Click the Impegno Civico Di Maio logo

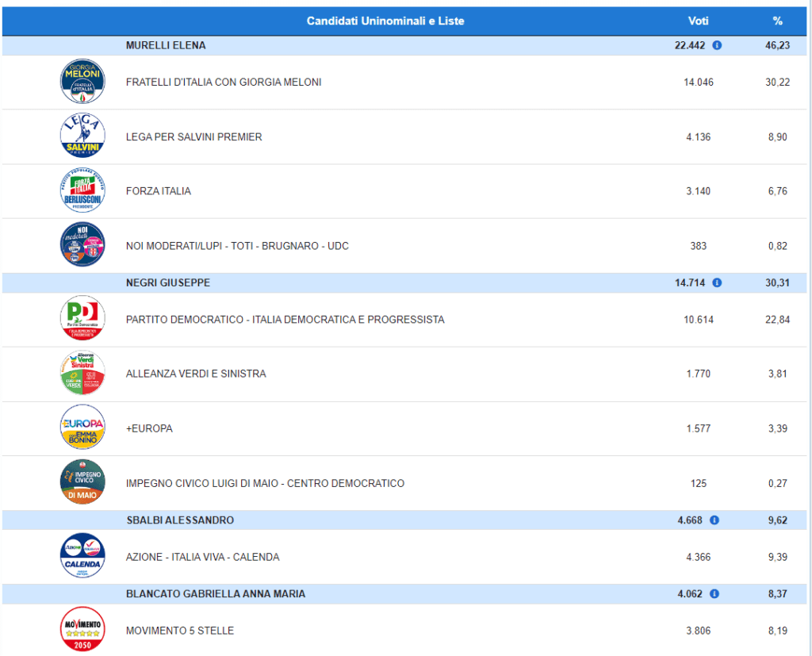[82, 482]
